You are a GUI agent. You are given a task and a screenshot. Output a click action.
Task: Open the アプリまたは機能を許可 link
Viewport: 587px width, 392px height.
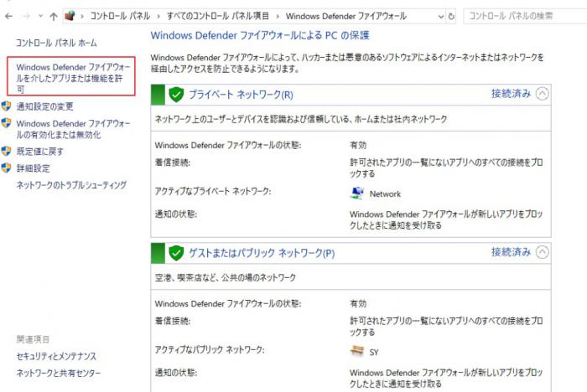click(x=71, y=78)
